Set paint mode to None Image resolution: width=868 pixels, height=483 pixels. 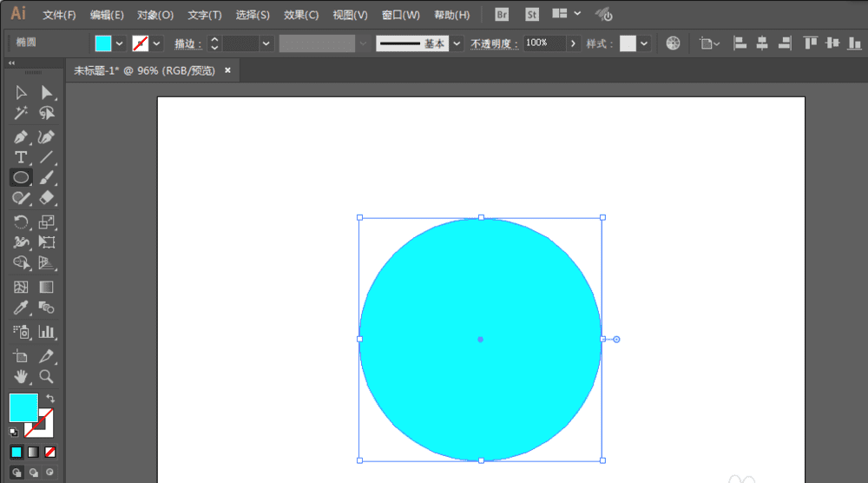coord(50,452)
